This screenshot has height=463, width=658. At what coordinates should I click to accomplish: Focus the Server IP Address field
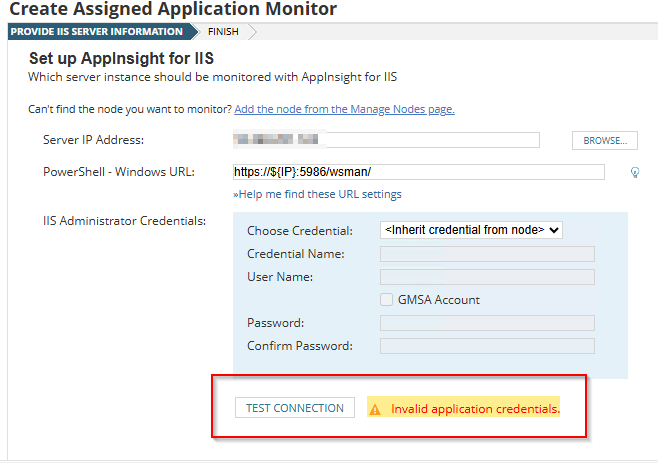point(386,140)
